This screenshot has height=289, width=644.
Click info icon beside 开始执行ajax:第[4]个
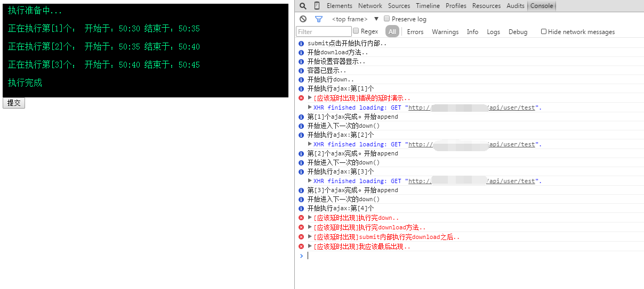pos(301,208)
